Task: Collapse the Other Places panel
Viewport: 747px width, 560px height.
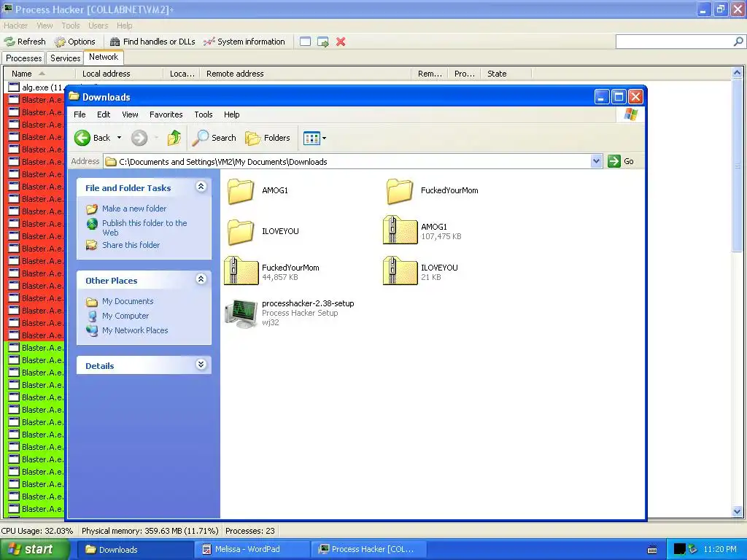Action: (x=201, y=279)
